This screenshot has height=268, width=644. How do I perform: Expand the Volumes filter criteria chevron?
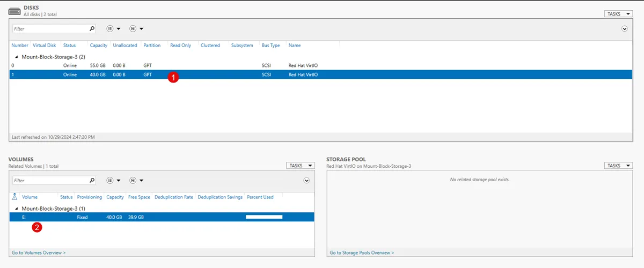(x=307, y=181)
